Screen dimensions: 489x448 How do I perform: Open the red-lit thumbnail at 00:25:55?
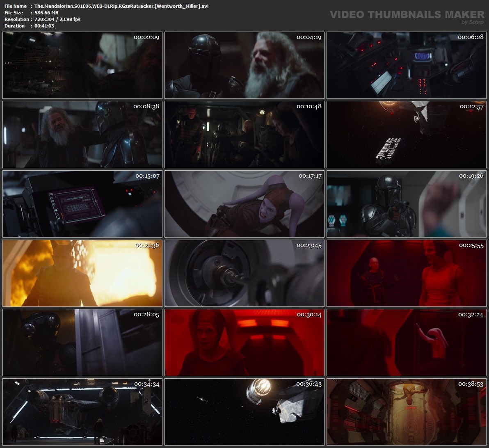(407, 273)
